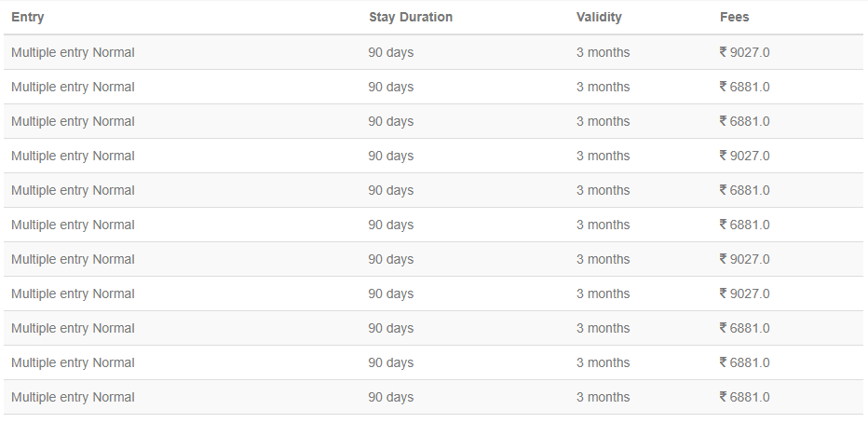Click the 90 days cell in the first row

point(391,52)
